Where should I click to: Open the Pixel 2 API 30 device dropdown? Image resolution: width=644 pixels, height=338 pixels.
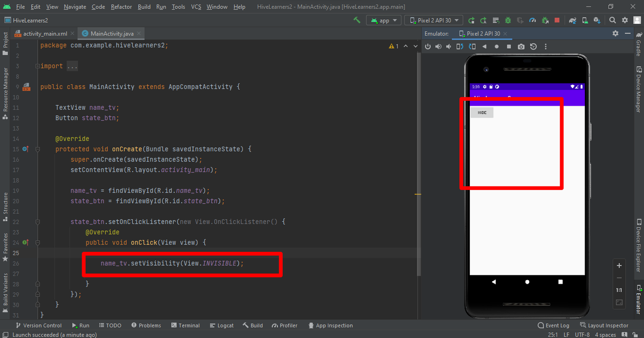[434, 20]
